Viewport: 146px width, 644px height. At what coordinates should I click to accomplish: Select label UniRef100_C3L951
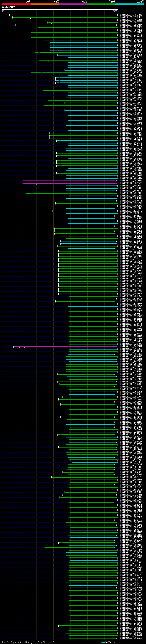[x=131, y=251]
